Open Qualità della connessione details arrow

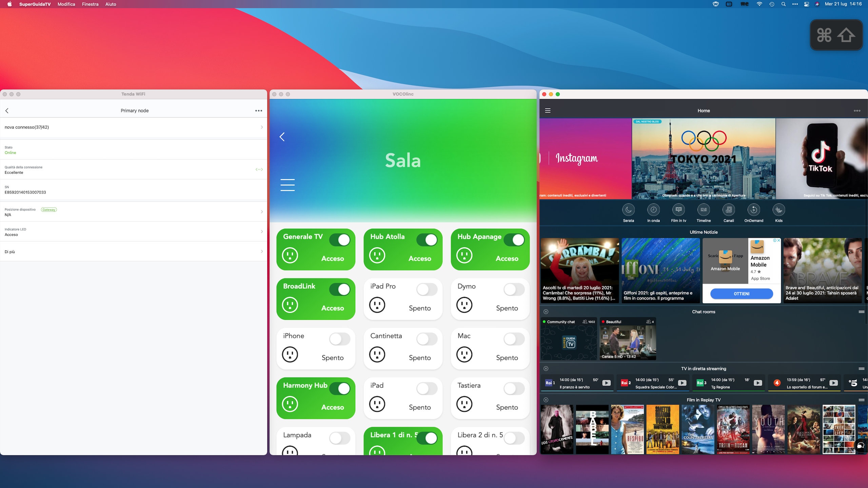click(259, 169)
